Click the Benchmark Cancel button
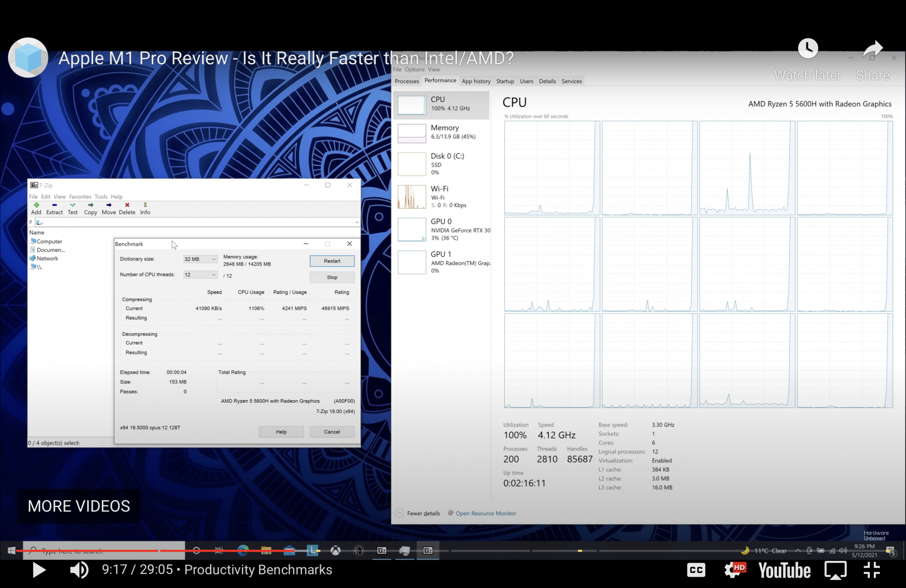906x588 pixels. [332, 432]
